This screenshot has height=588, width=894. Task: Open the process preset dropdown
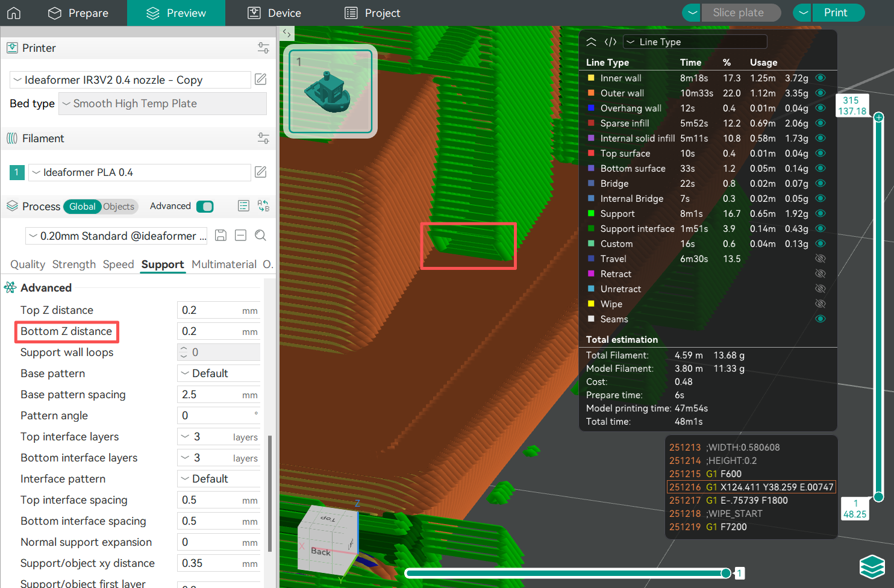coord(117,236)
